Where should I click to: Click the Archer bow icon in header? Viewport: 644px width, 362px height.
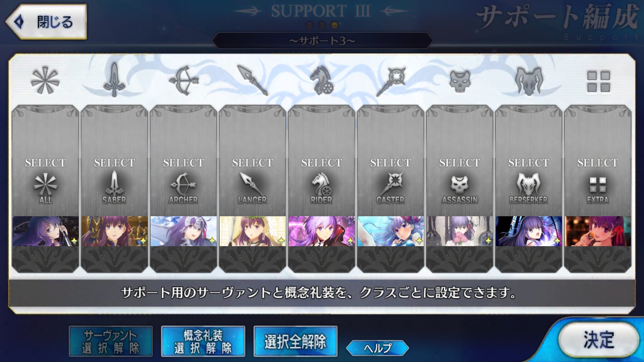(x=183, y=80)
